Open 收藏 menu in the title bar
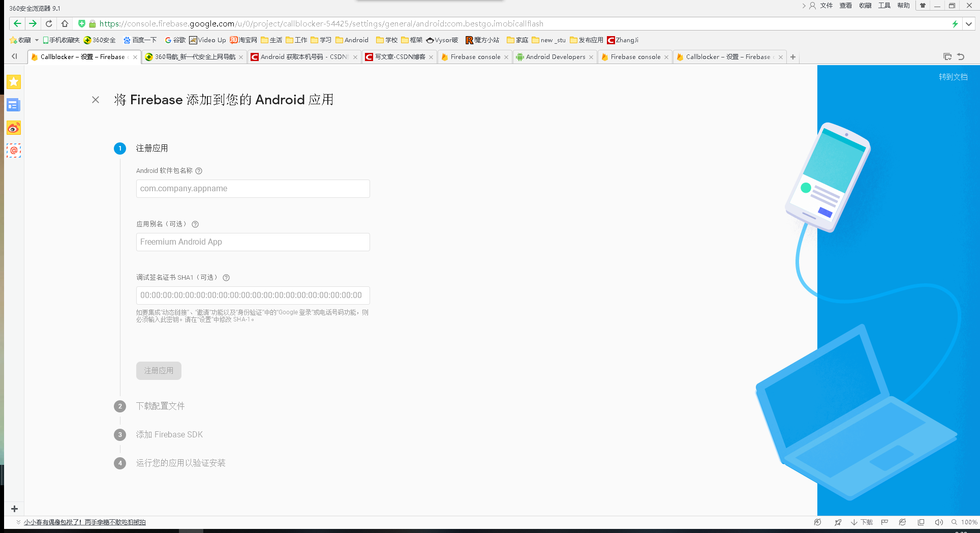This screenshot has width=980, height=533. pos(865,6)
